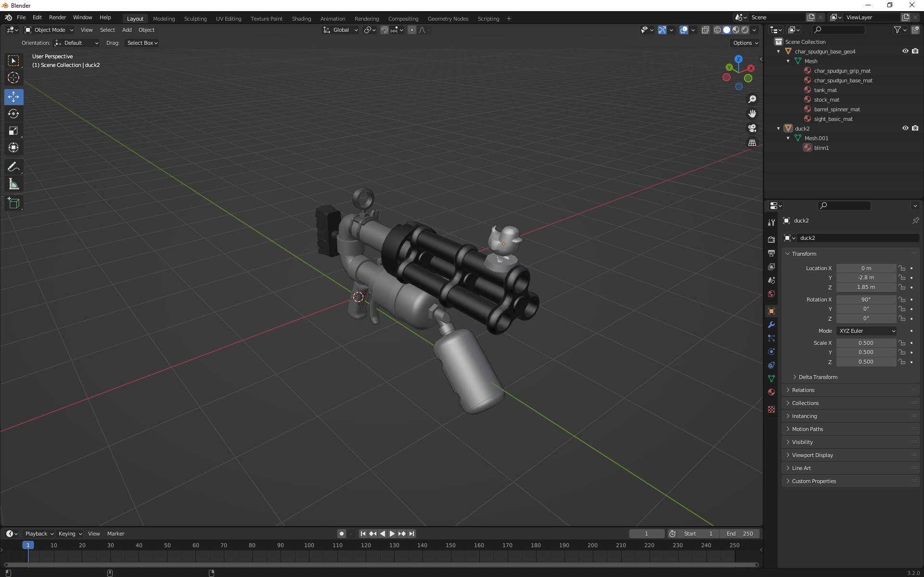Viewport: 924px width, 577px height.
Task: Switch to the Shading workspace tab
Action: tap(301, 19)
